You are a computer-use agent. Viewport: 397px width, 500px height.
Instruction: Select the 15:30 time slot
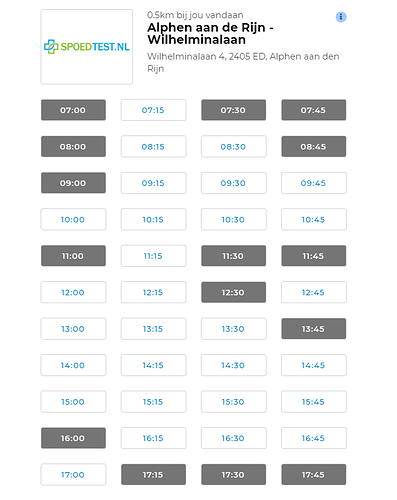(x=234, y=402)
